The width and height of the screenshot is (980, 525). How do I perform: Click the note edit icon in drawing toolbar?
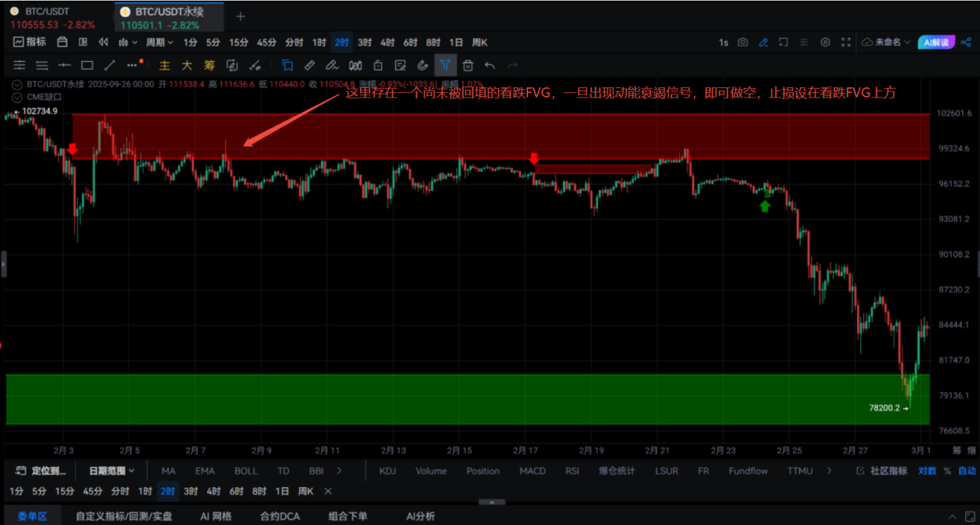[400, 65]
